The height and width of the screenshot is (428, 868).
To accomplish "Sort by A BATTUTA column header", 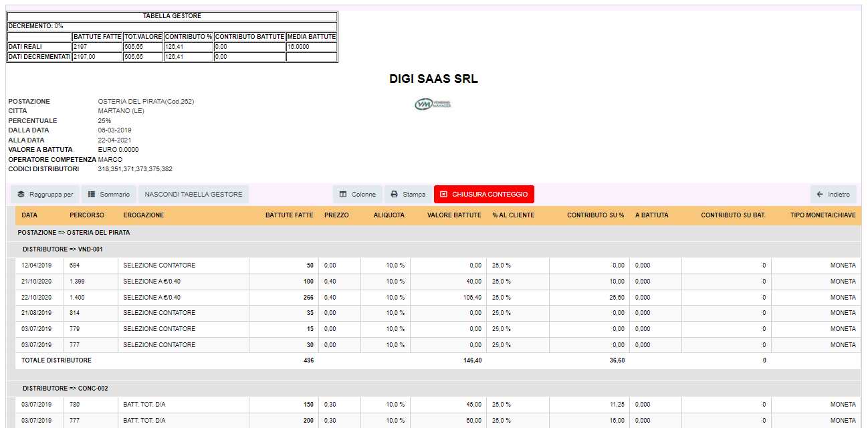I will [x=651, y=215].
